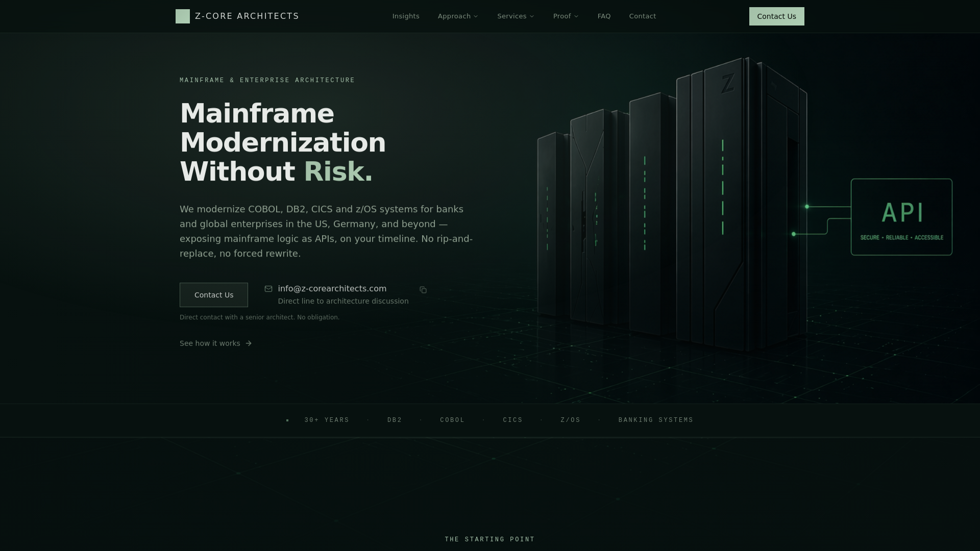Click SECURE • RELIABLE • ACCESSIBLE caption

[x=902, y=238]
